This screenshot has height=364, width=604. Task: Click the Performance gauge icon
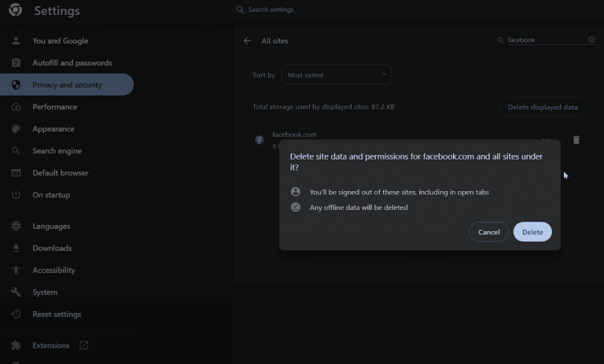click(x=16, y=107)
